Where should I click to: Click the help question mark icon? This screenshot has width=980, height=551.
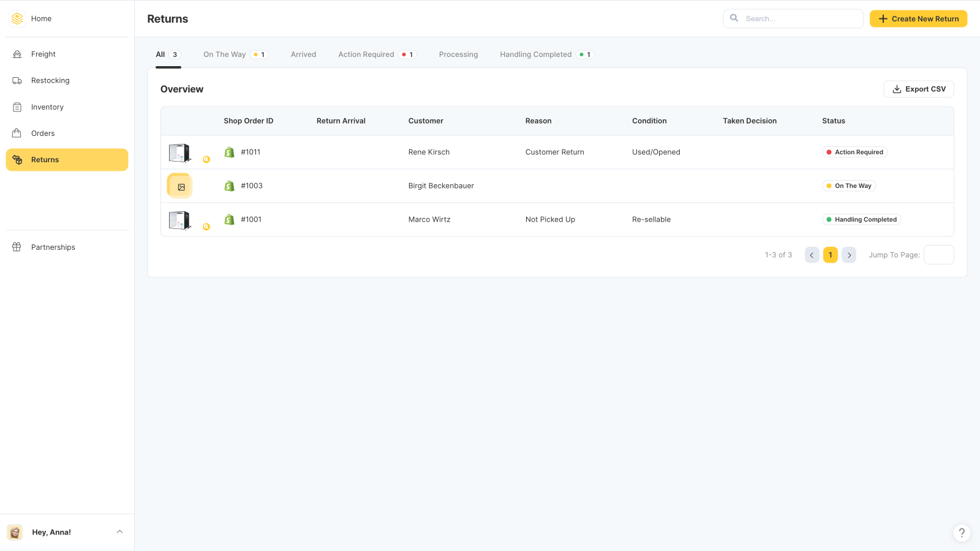tap(962, 533)
